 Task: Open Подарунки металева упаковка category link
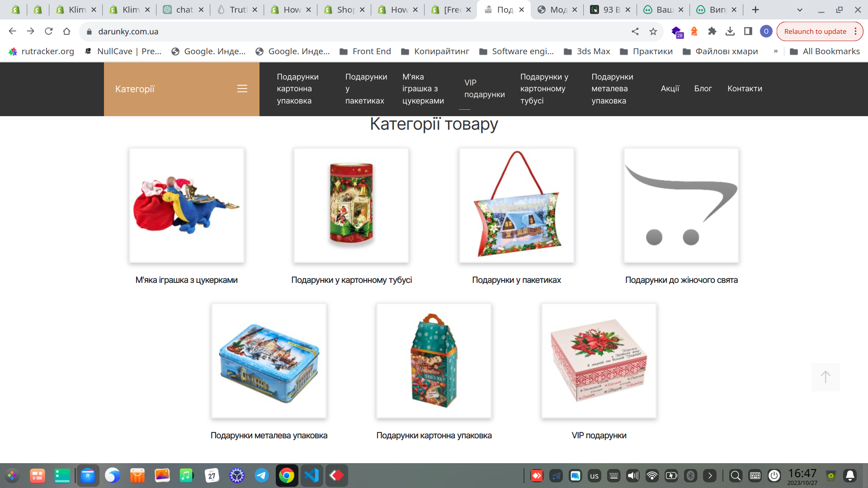(269, 435)
